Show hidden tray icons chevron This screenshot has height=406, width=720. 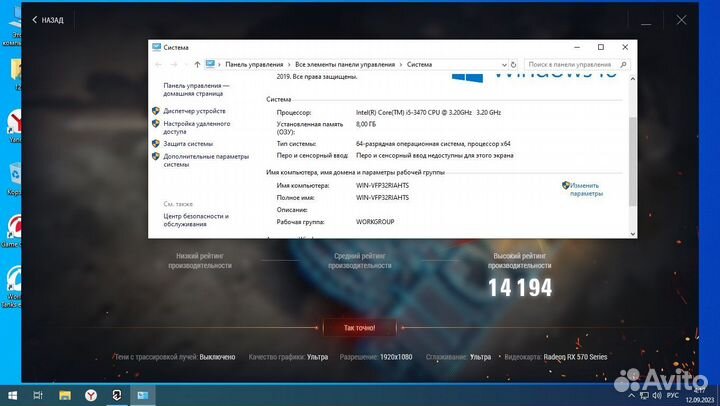pyautogui.click(x=632, y=395)
